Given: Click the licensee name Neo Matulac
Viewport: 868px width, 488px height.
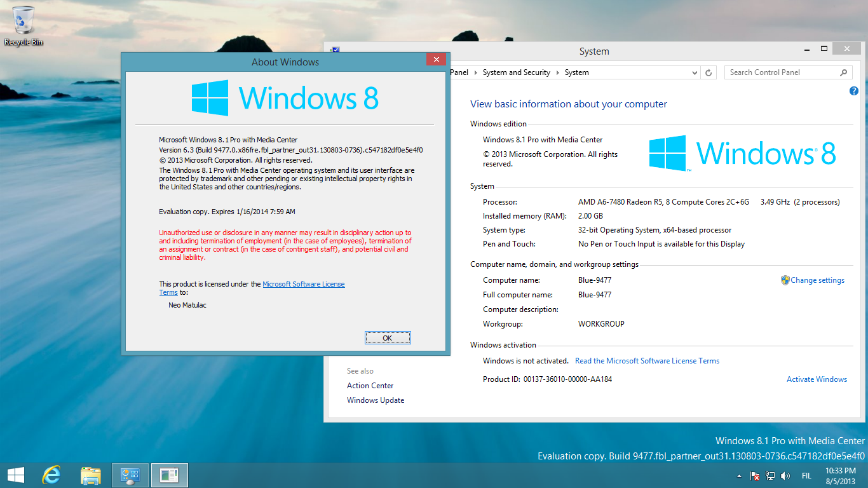Looking at the screenshot, I should pyautogui.click(x=187, y=305).
